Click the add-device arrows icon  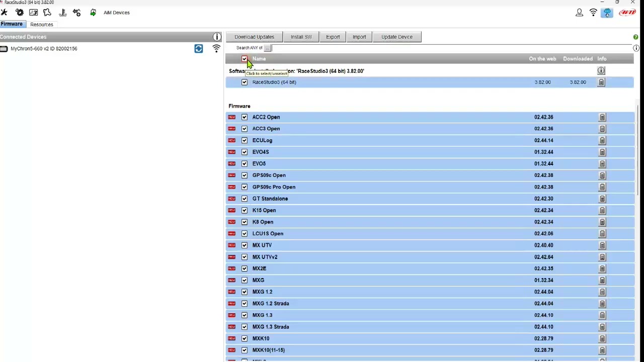(77, 13)
